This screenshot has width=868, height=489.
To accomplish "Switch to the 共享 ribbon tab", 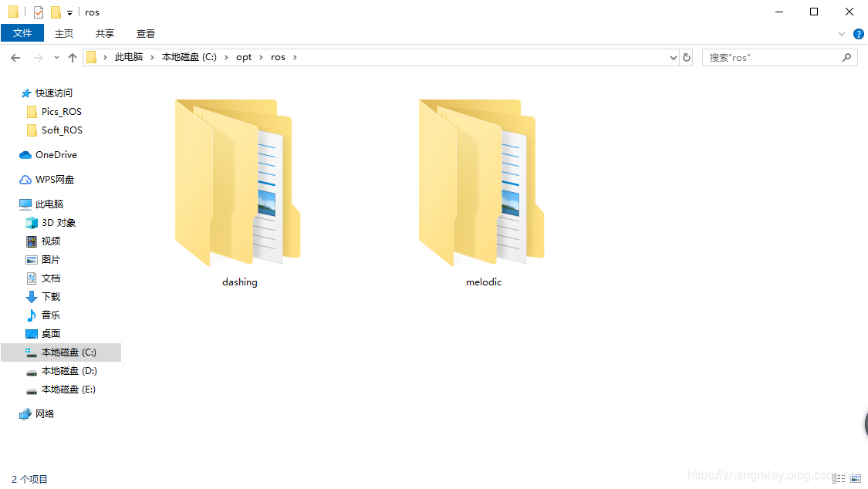I will (105, 34).
